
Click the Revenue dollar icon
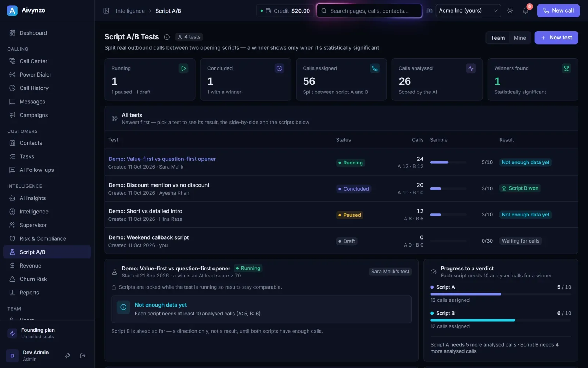point(12,265)
